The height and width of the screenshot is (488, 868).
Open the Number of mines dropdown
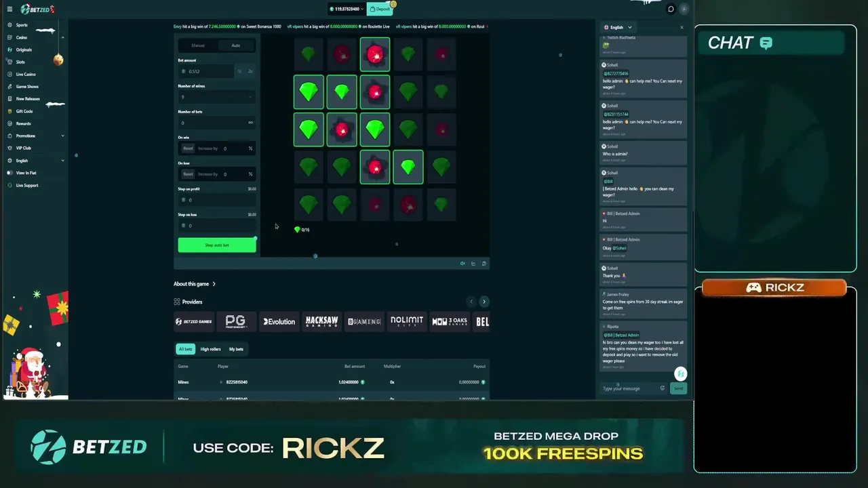tap(217, 97)
